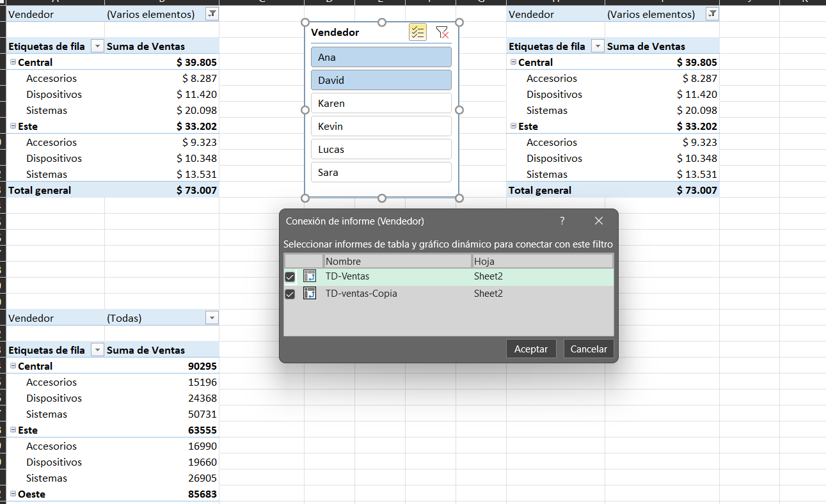Deselect Ana in the Vendedor slicer
The width and height of the screenshot is (826, 504).
click(x=381, y=57)
